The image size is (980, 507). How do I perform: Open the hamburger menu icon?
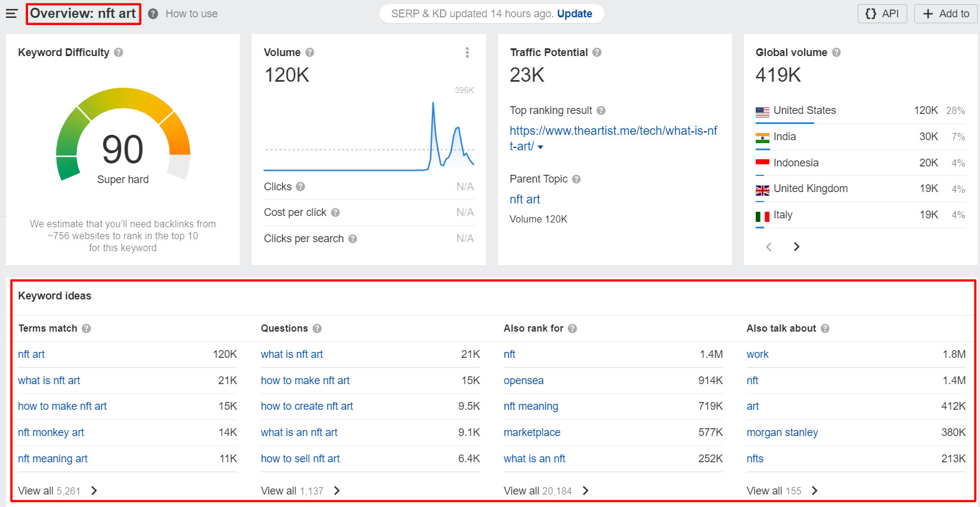(x=11, y=13)
